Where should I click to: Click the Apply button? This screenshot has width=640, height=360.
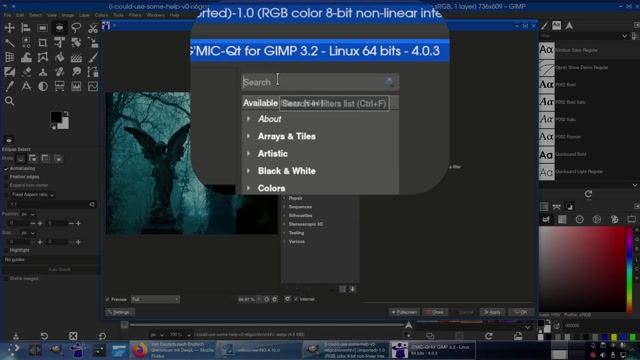(x=492, y=312)
